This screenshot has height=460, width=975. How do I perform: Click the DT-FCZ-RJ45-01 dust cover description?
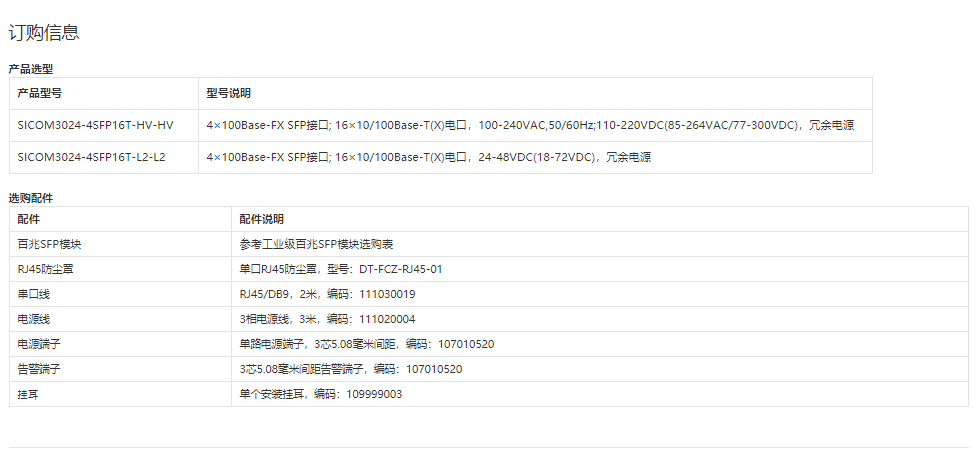340,269
